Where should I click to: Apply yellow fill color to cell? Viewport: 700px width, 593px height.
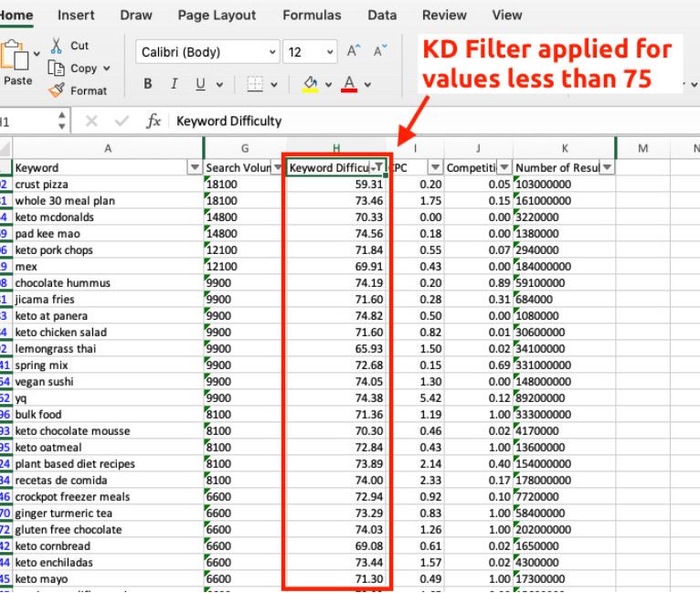tap(310, 84)
